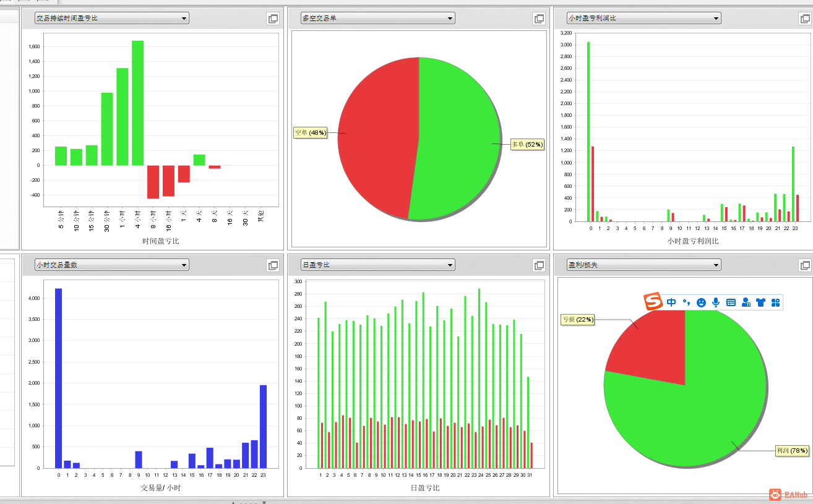Image resolution: width=813 pixels, height=504 pixels.
Task: Click the 交易量/ 小时 axis title
Action: point(161,488)
